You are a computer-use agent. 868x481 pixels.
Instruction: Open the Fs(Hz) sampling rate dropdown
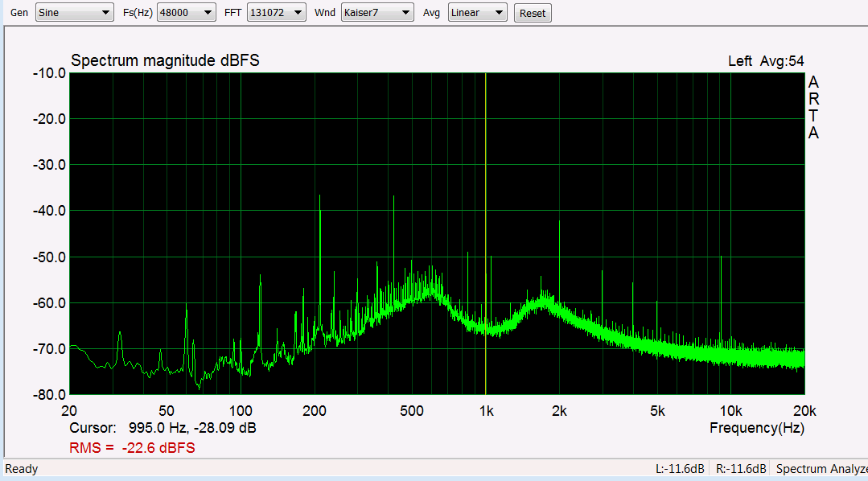pyautogui.click(x=186, y=13)
